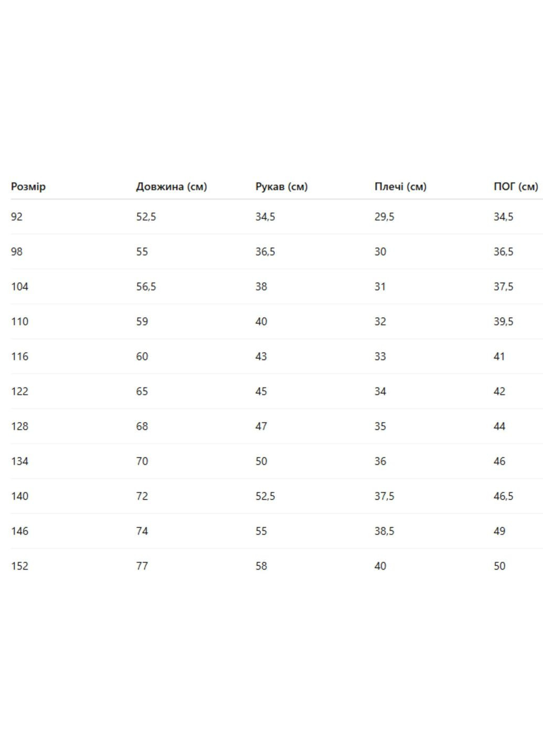The width and height of the screenshot is (543, 756).
Task: Click the Довжина (см) column header
Action: pos(172,187)
